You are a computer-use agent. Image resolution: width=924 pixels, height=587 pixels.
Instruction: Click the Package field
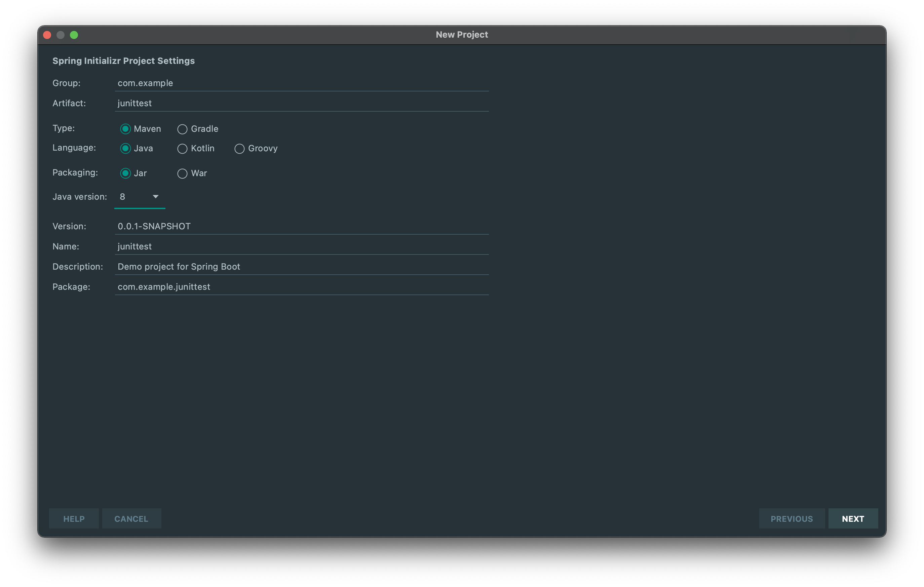tap(301, 286)
